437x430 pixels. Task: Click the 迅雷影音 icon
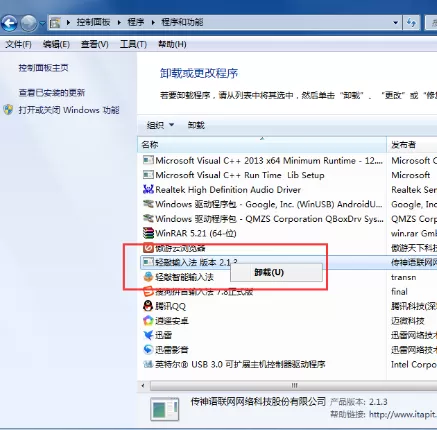tap(148, 349)
